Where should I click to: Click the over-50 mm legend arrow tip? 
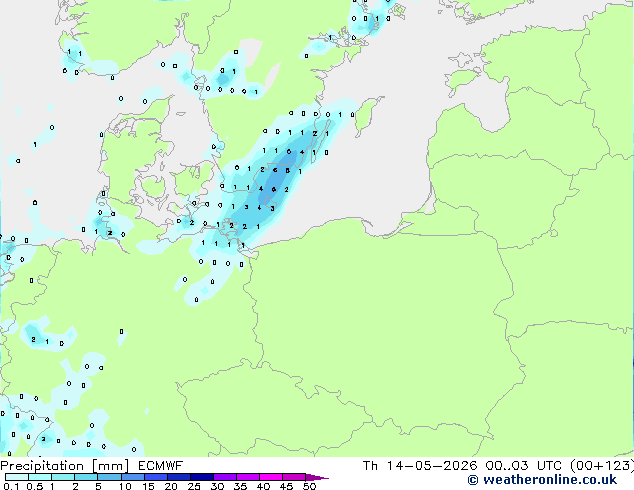[317, 477]
